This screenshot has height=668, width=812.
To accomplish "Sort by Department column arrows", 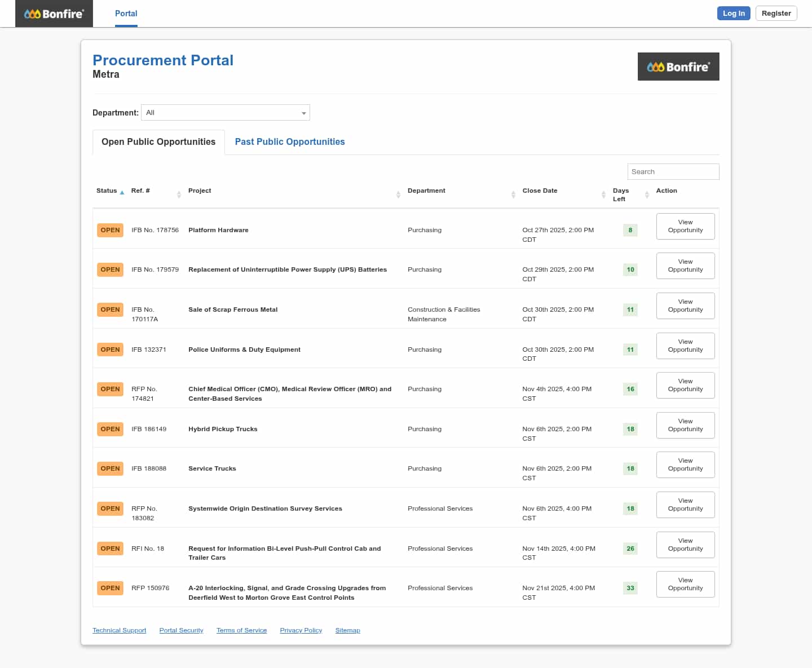I will point(513,194).
